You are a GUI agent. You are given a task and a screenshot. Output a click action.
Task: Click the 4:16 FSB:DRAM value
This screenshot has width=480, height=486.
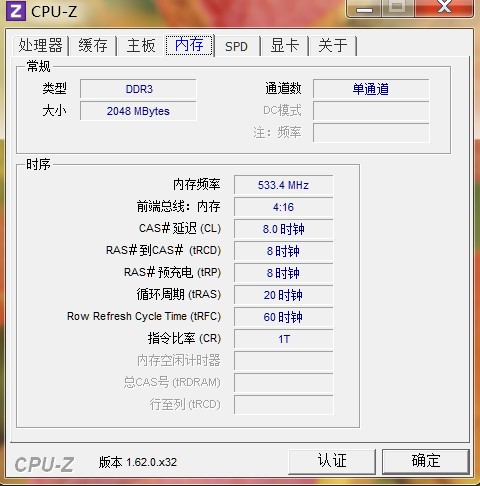283,207
